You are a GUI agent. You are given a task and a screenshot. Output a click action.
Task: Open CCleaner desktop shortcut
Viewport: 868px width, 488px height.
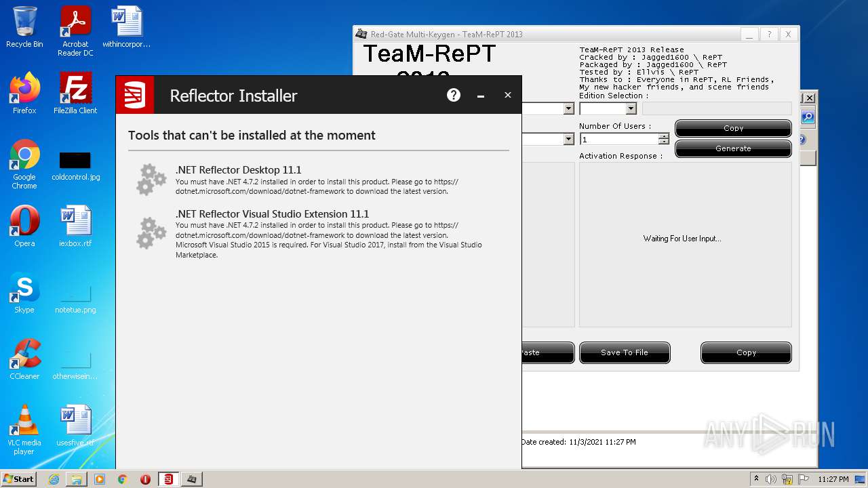(24, 359)
